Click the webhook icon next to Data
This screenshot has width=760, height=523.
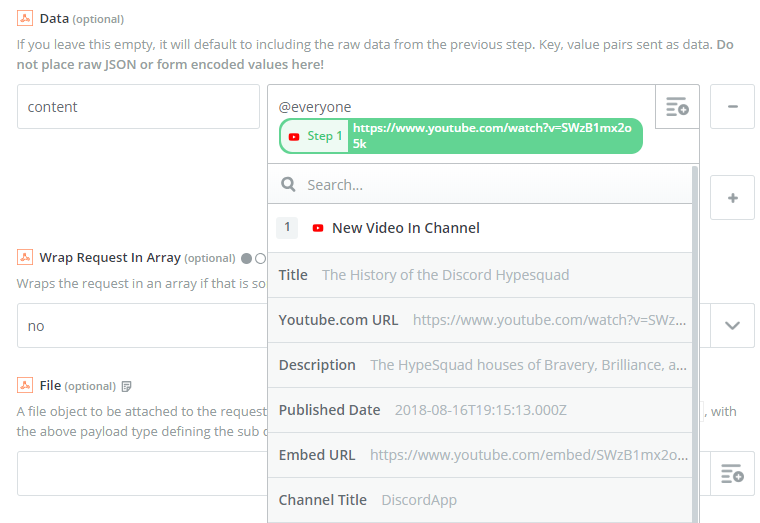pos(25,19)
